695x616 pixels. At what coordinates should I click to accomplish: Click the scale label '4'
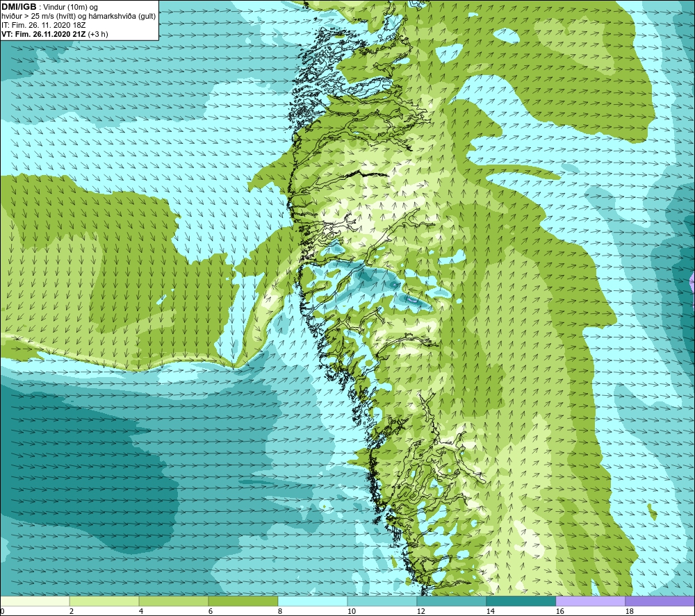click(141, 612)
